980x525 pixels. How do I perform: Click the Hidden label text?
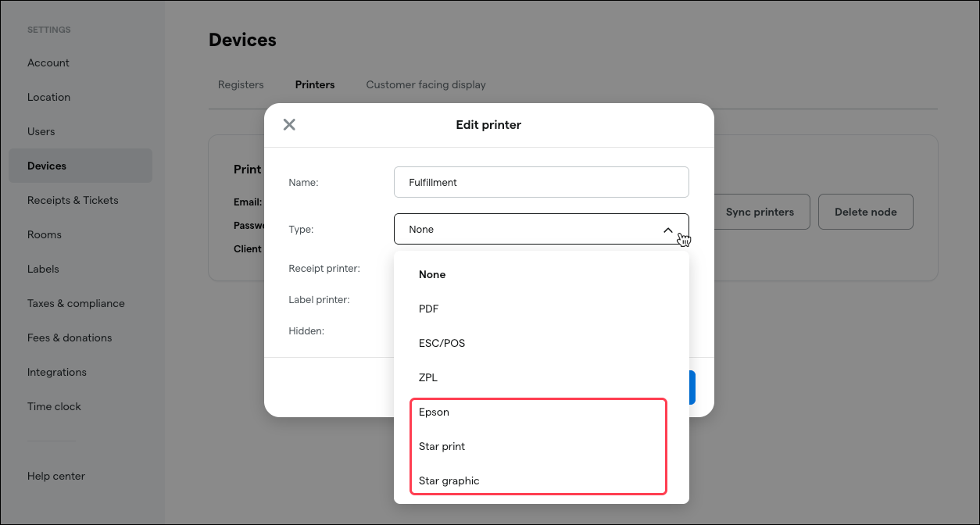(306, 330)
